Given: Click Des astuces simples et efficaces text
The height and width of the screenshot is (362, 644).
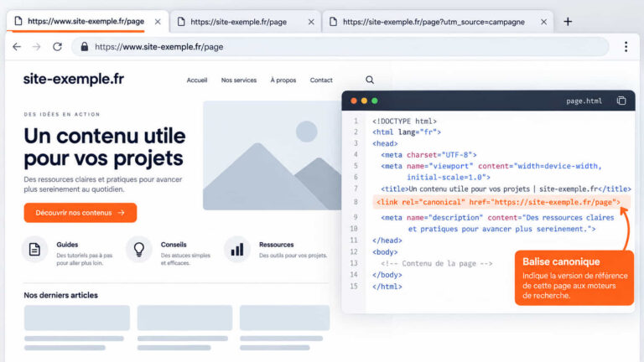Looking at the screenshot, I should [x=185, y=259].
